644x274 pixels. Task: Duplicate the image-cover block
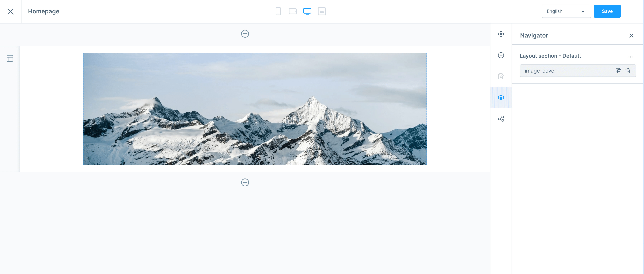pos(618,71)
